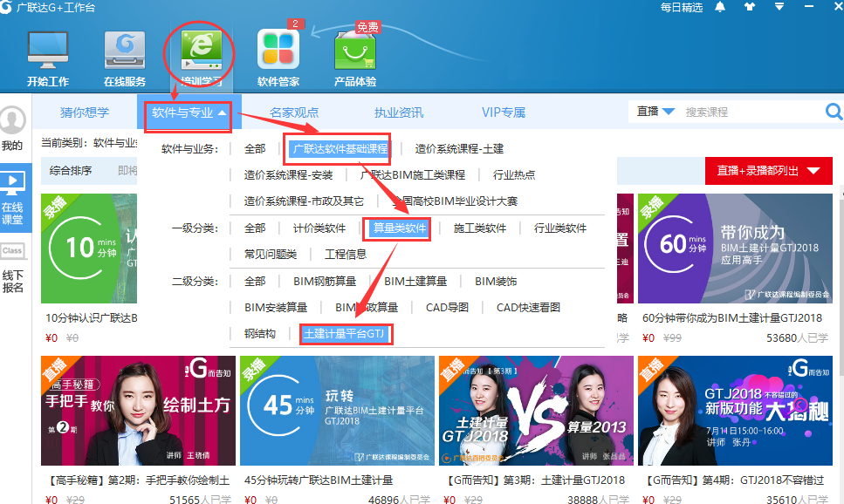Click title 【高手秘籍】第2期：手把手教你绘制土
The height and width of the screenshot is (504, 844).
[x=137, y=480]
